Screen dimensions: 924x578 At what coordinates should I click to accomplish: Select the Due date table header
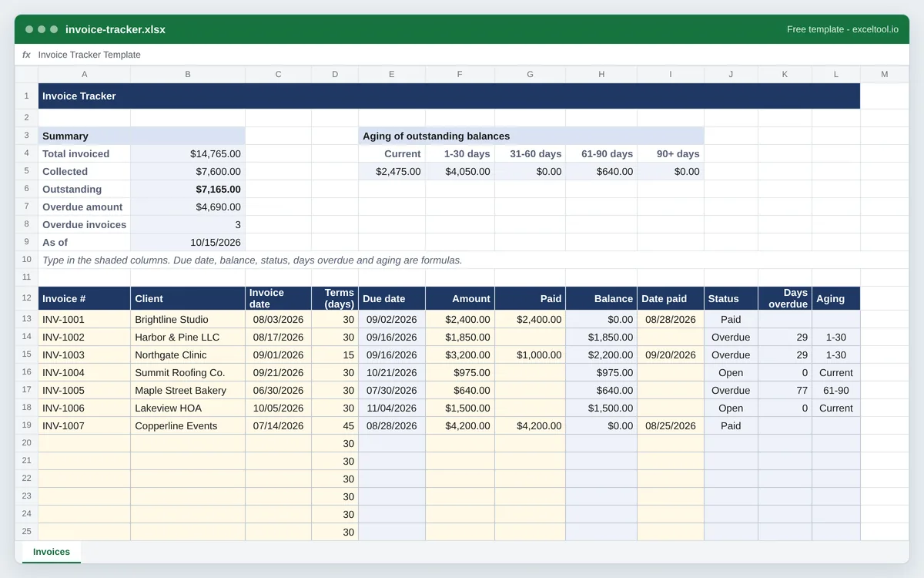pyautogui.click(x=392, y=298)
